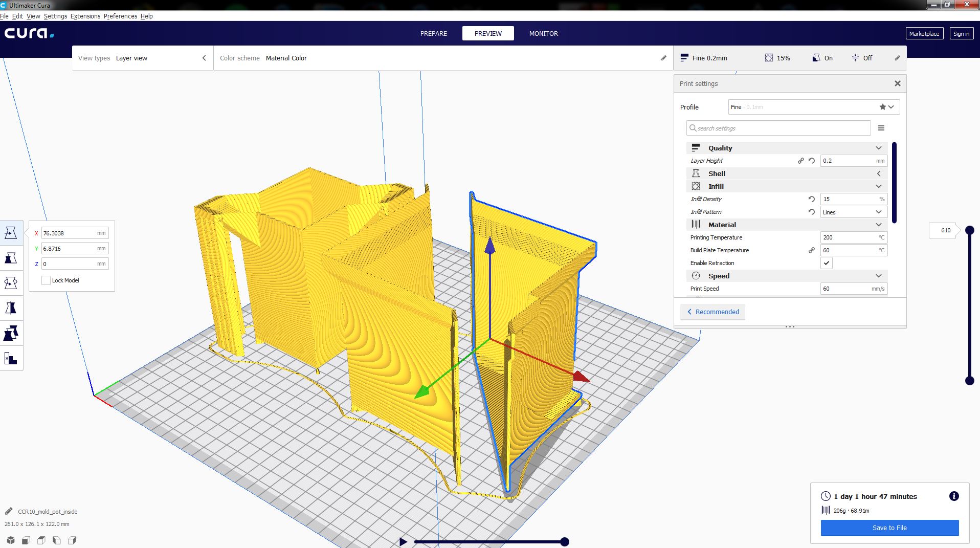Select the Rotate tool
This screenshot has height=548, width=980.
click(x=11, y=282)
